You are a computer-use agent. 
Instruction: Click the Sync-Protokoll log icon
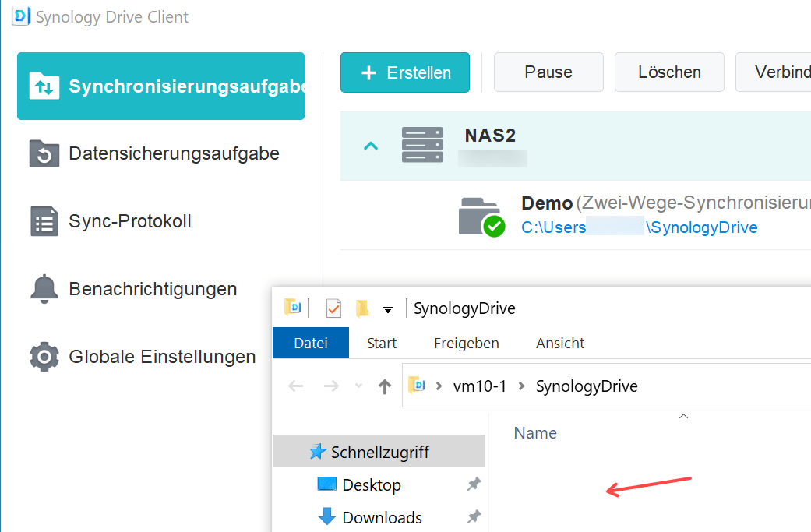pos(44,221)
